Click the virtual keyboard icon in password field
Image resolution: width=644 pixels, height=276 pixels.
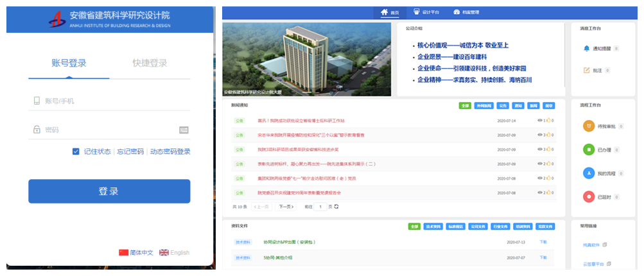click(184, 130)
